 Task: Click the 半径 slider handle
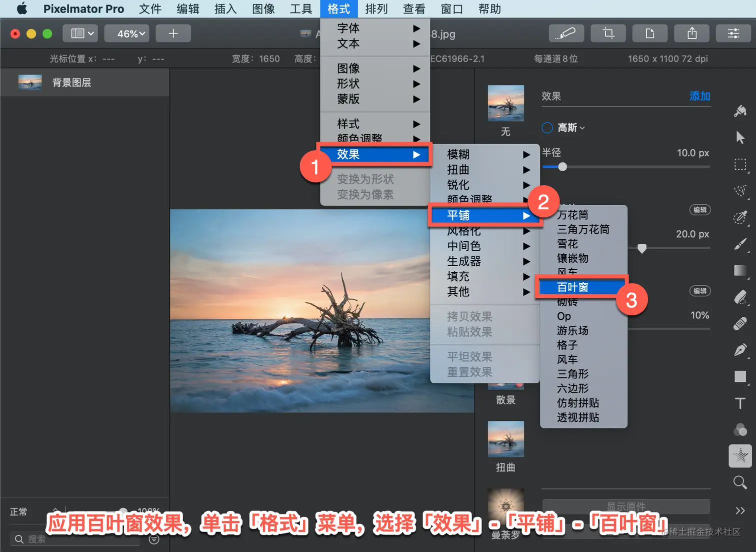[x=562, y=167]
